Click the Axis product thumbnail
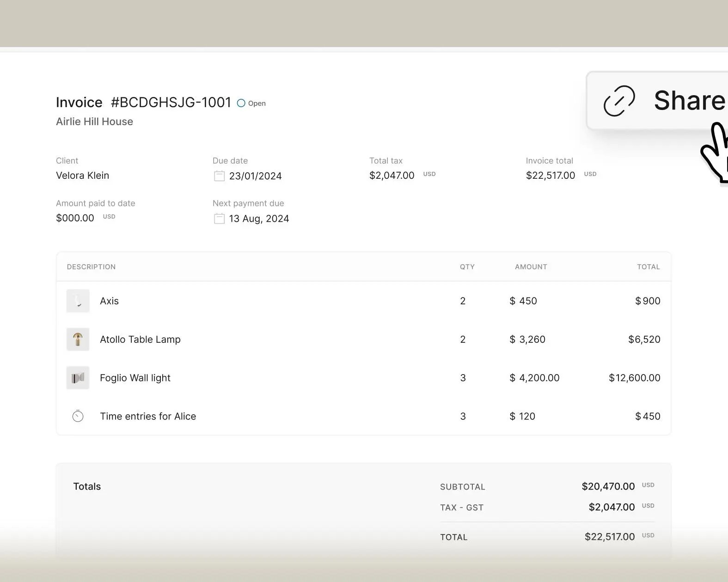Viewport: 728px width, 582px height. tap(78, 301)
